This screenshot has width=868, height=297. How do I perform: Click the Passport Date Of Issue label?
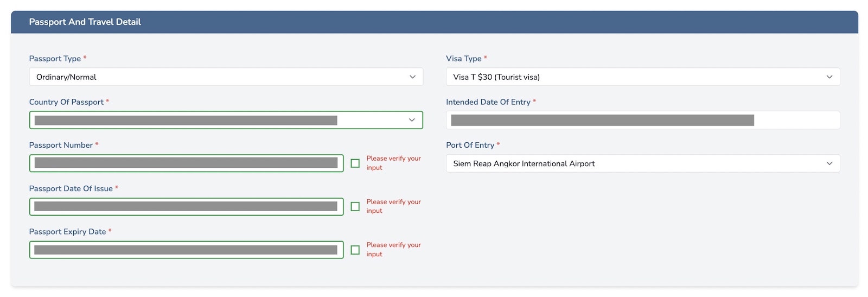71,188
